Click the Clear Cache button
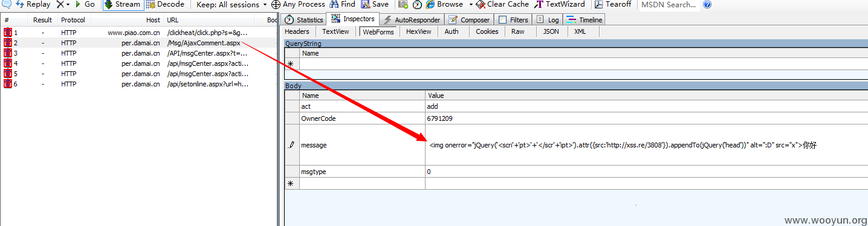This screenshot has width=868, height=226. click(502, 4)
